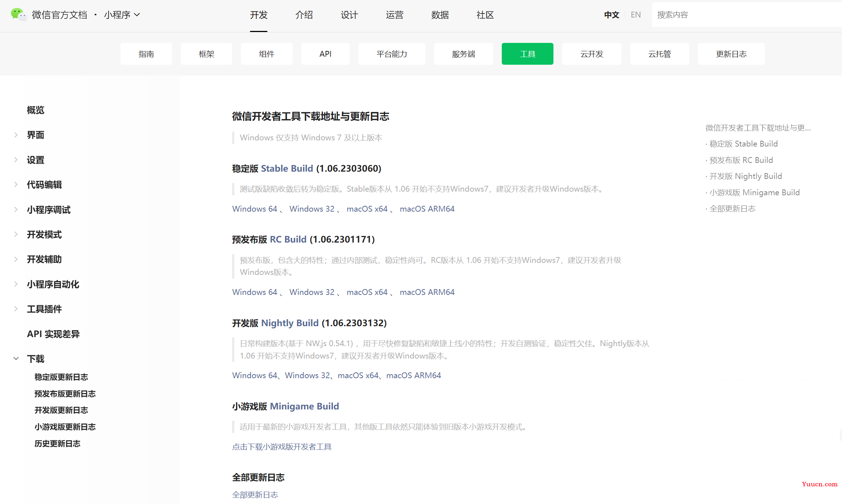Download Stable Build Windows 32
Image resolution: width=842 pixels, height=504 pixels.
pyautogui.click(x=312, y=209)
